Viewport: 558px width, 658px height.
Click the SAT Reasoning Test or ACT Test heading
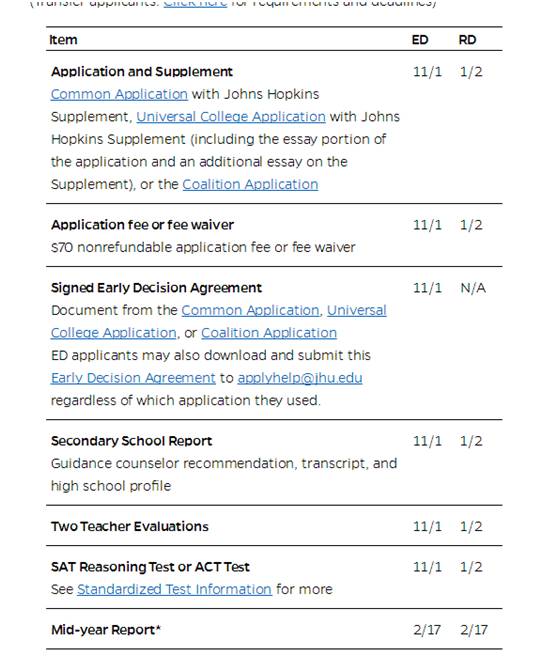(x=150, y=567)
